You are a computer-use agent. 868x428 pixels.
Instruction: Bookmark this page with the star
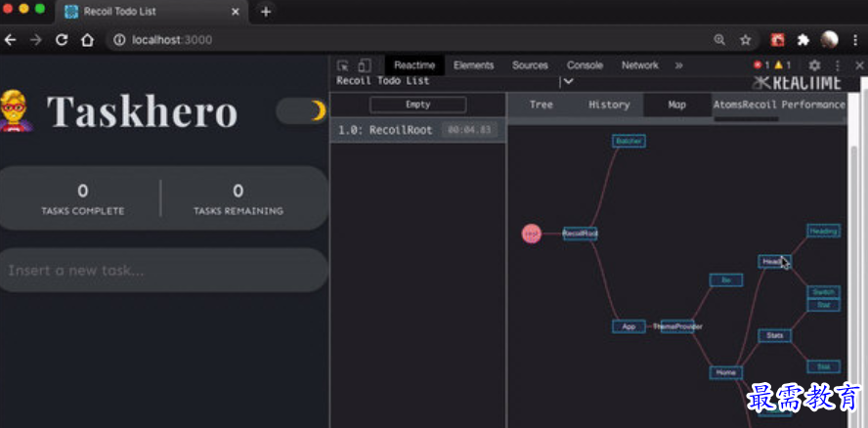tap(746, 40)
